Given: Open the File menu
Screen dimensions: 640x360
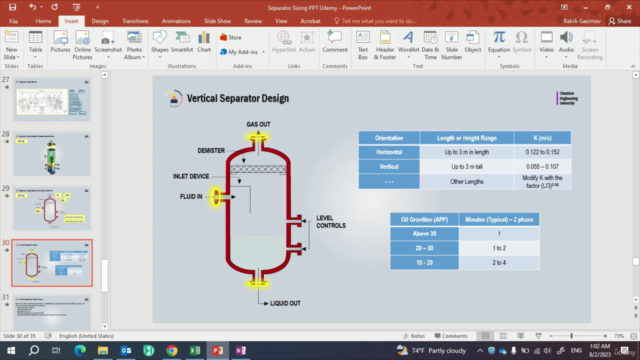Looking at the screenshot, I should pyautogui.click(x=13, y=21).
